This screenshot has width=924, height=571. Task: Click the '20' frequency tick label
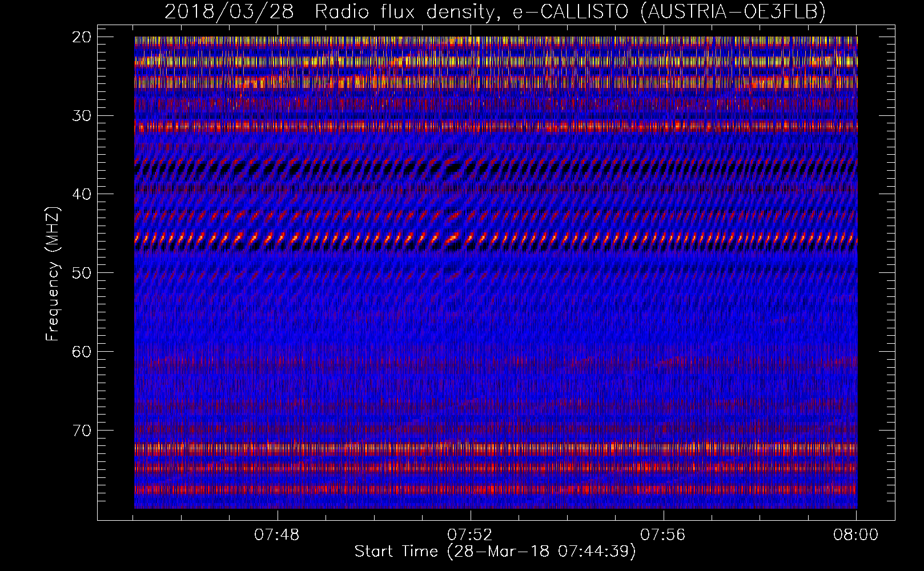pyautogui.click(x=82, y=37)
